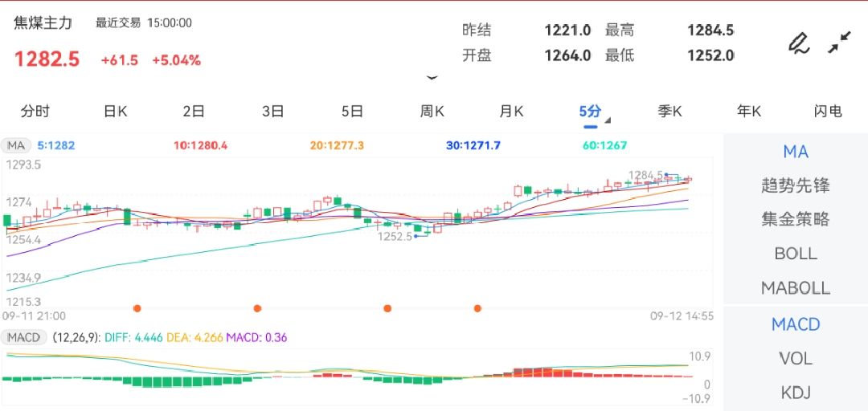868x411 pixels.
Task: Select the 5分 chart tab
Action: (x=590, y=112)
